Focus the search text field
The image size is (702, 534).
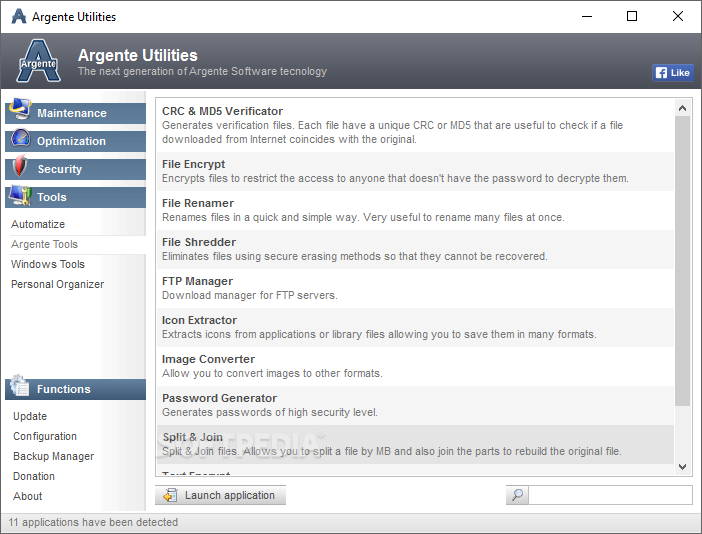[610, 495]
